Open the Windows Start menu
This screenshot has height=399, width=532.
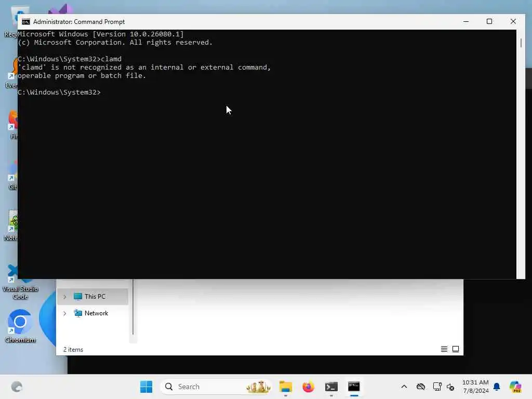pos(146,387)
